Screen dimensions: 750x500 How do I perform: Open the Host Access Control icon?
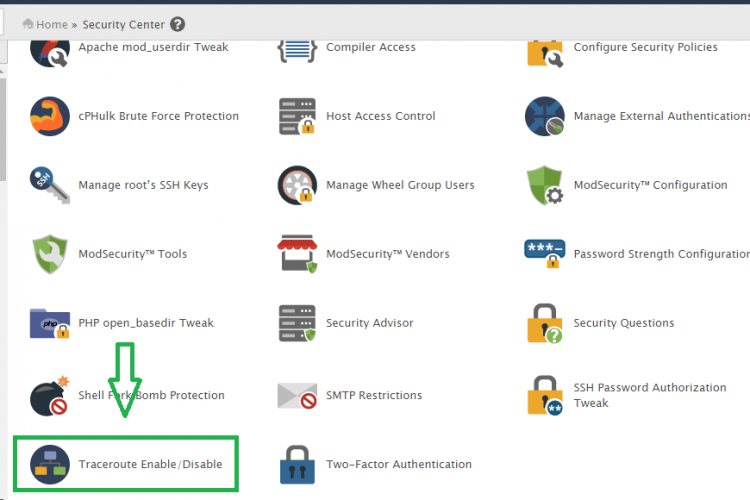[x=297, y=116]
